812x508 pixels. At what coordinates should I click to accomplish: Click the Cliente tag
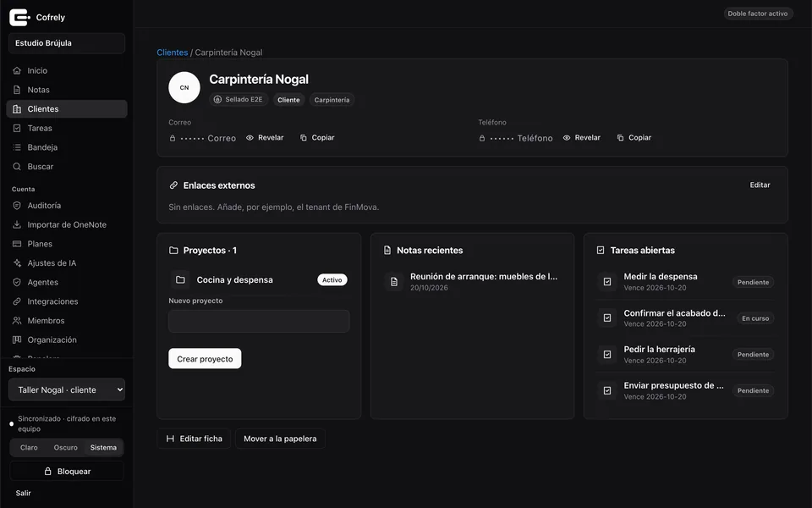(288, 100)
